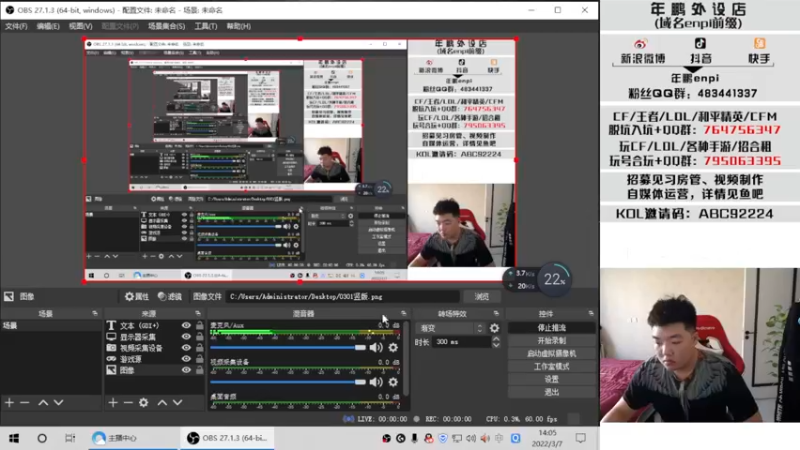The width and height of the screenshot is (800, 450).
Task: Open source properties via the 来源 toolbar gear
Action: click(x=144, y=403)
